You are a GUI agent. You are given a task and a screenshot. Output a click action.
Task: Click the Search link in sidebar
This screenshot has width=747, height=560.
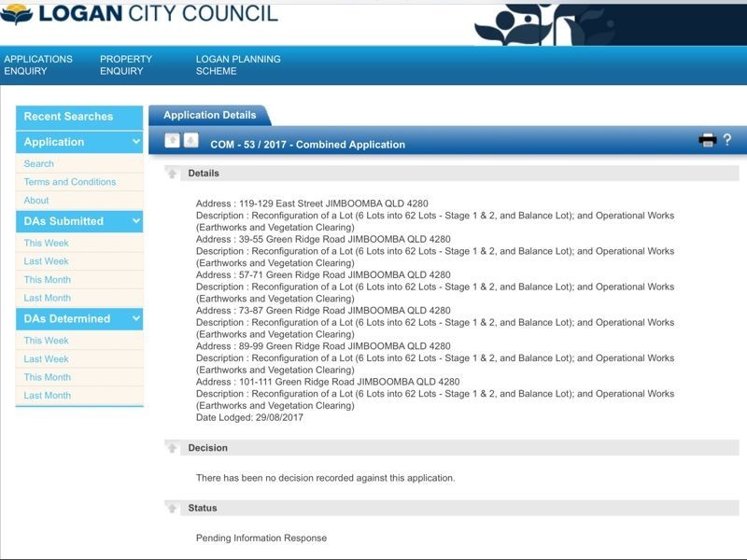[39, 163]
